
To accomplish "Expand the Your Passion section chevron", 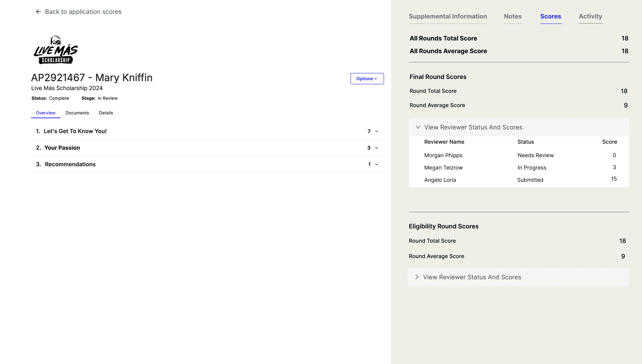I will (x=376, y=148).
